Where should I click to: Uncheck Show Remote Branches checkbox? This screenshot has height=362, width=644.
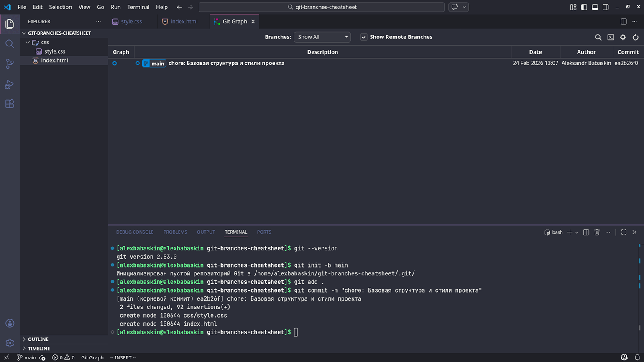tap(364, 37)
